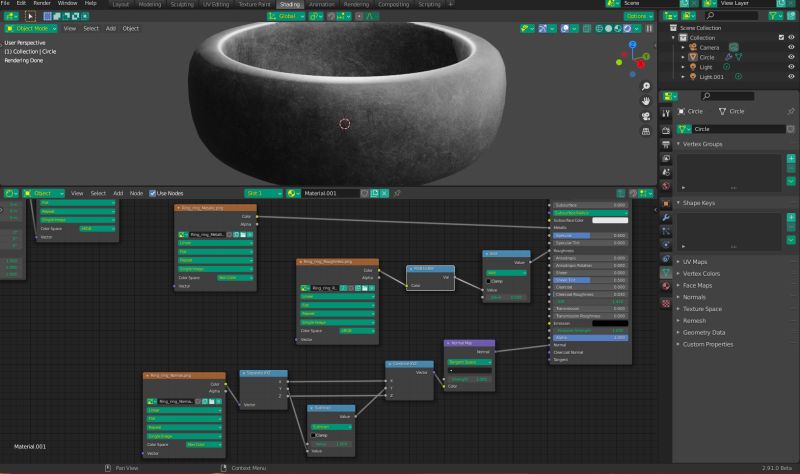Switch orthographic/perspective grid icon in viewport
This screenshot has width=800, height=474.
click(646, 131)
